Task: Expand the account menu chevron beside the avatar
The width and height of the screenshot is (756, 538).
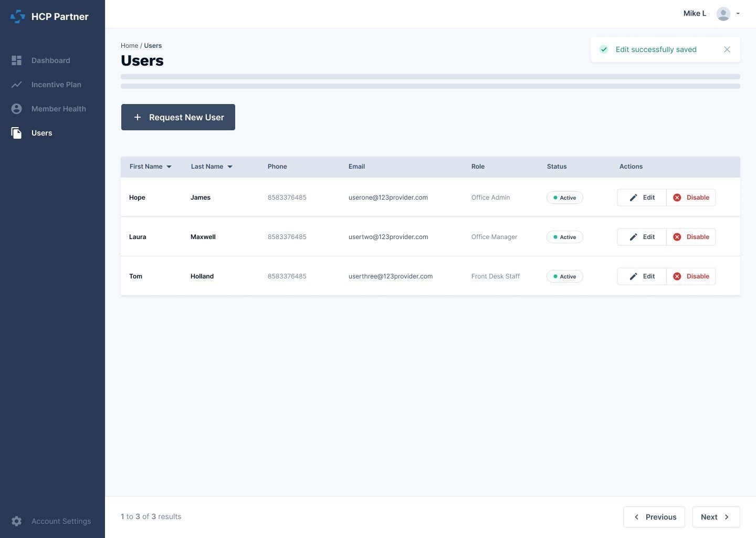Action: click(738, 14)
